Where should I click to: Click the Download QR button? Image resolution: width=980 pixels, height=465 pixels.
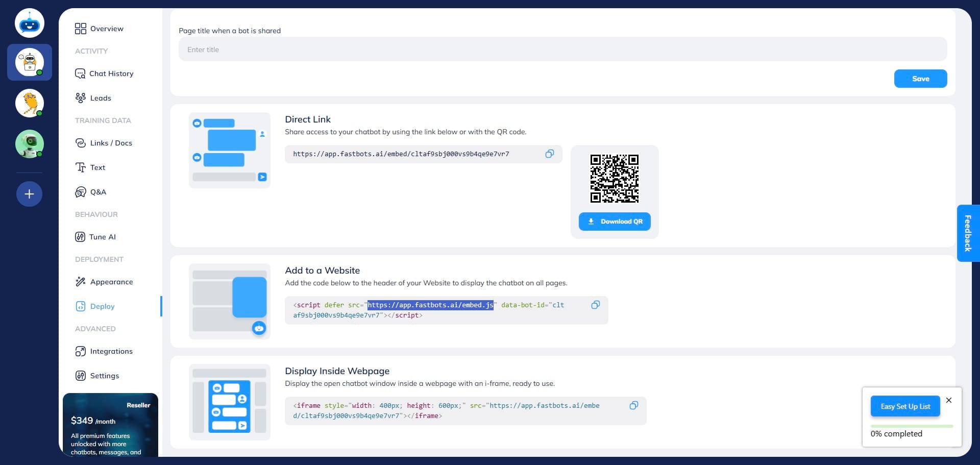pyautogui.click(x=615, y=222)
